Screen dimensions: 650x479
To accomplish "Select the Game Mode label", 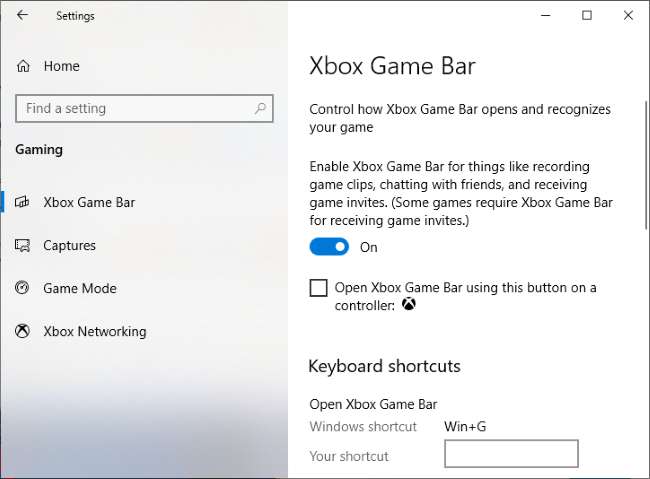I will click(80, 288).
